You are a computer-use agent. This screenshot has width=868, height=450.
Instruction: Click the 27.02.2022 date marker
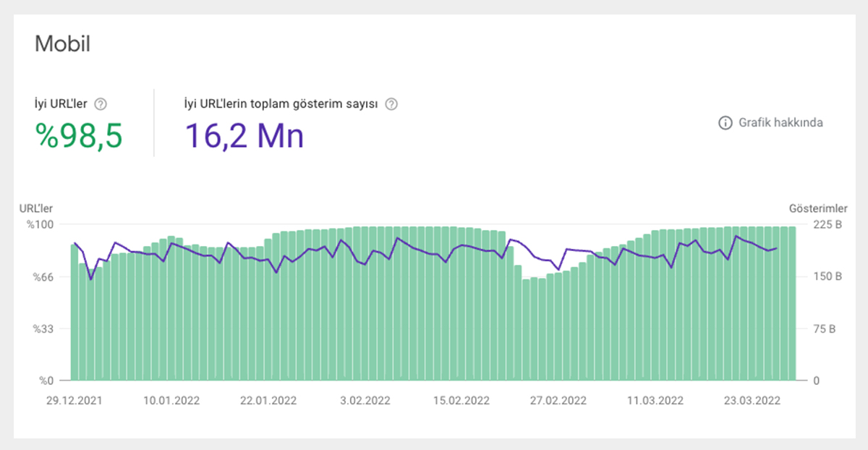tap(557, 401)
